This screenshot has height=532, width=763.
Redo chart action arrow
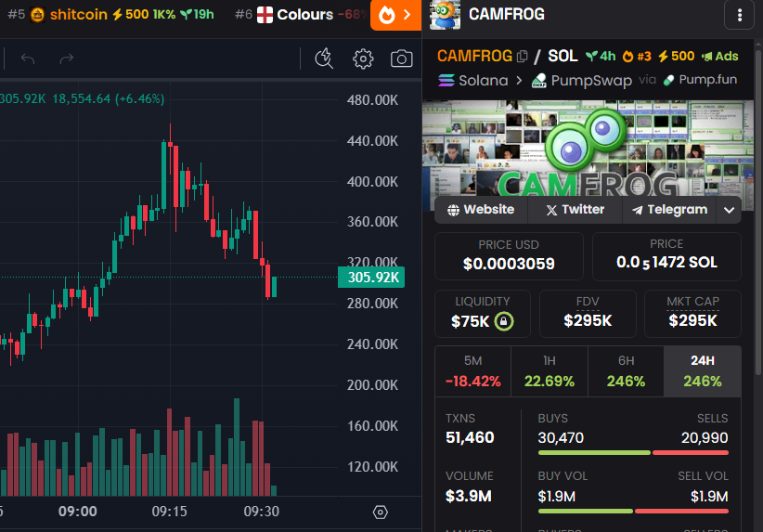click(x=66, y=58)
